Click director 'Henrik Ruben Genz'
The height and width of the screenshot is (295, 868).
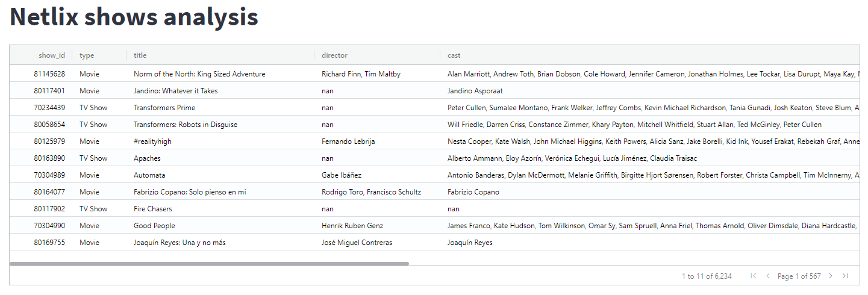(352, 226)
